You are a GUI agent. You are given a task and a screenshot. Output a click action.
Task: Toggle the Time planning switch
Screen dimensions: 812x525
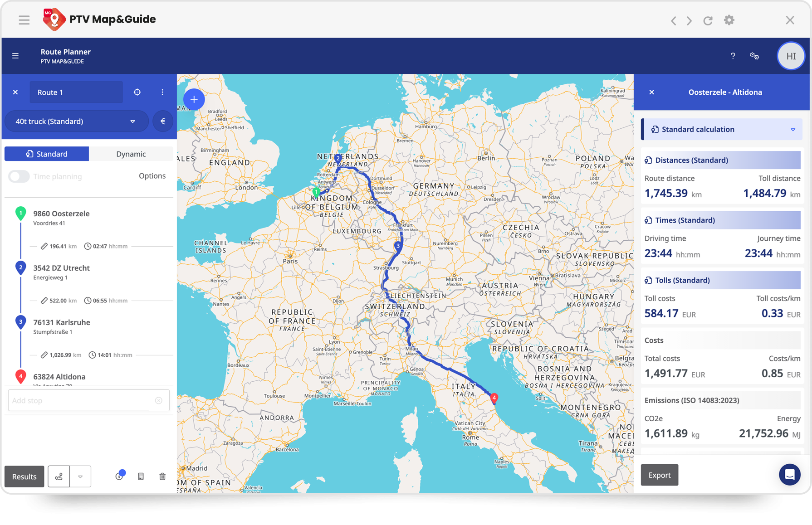click(x=19, y=176)
